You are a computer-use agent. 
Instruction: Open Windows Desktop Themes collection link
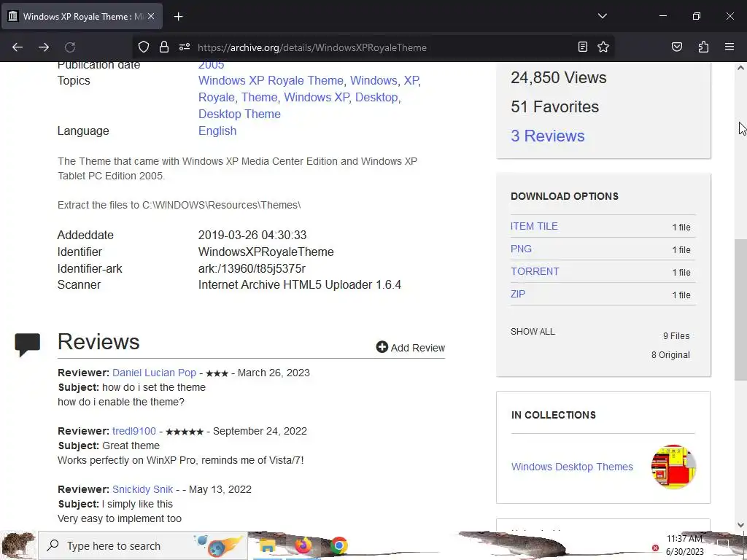click(x=572, y=467)
